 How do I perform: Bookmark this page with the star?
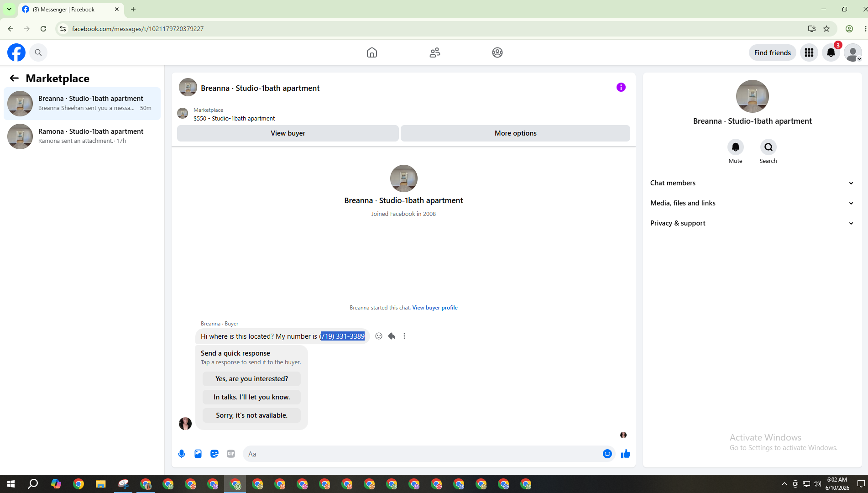[x=826, y=29]
